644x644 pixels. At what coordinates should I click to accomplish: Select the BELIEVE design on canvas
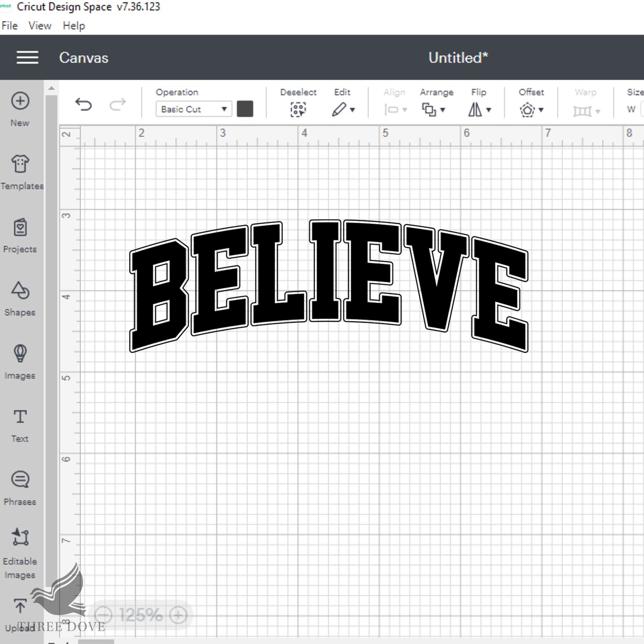coord(329,285)
